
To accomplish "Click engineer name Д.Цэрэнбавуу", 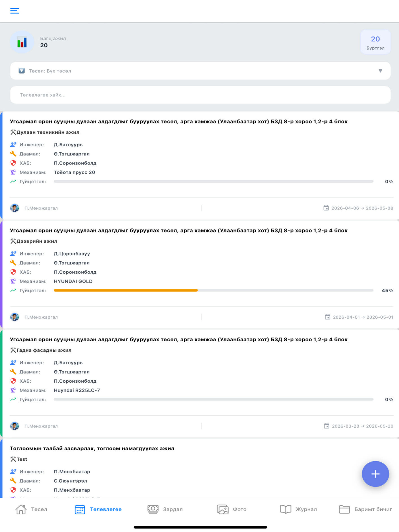I will 72,253.
